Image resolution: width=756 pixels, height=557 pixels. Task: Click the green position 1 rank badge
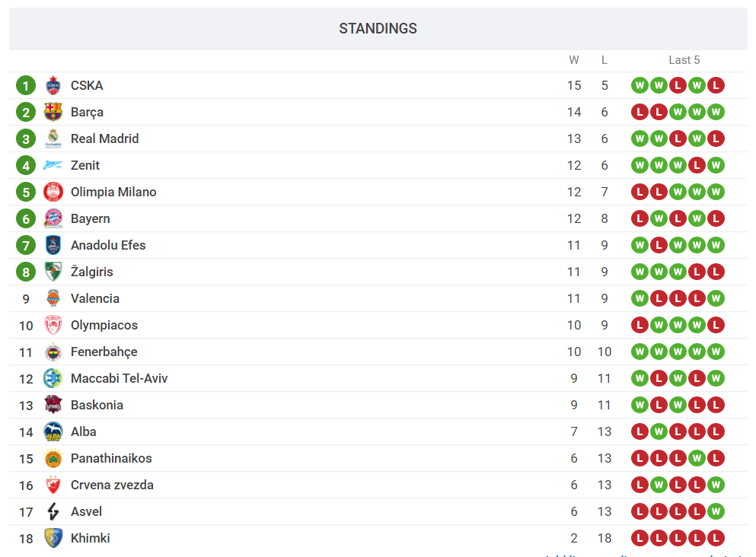pyautogui.click(x=26, y=85)
